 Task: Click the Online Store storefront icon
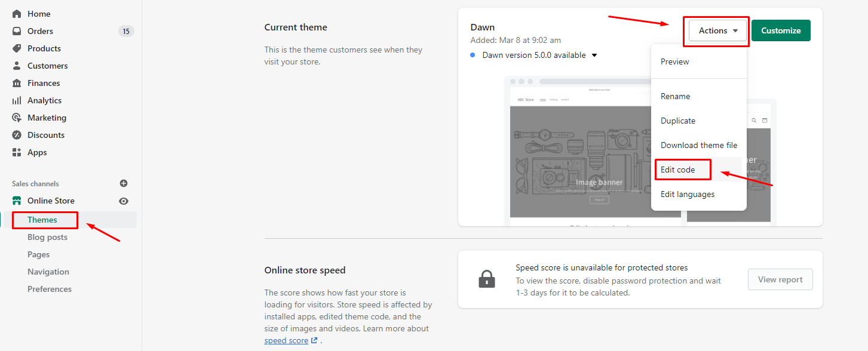[17, 201]
